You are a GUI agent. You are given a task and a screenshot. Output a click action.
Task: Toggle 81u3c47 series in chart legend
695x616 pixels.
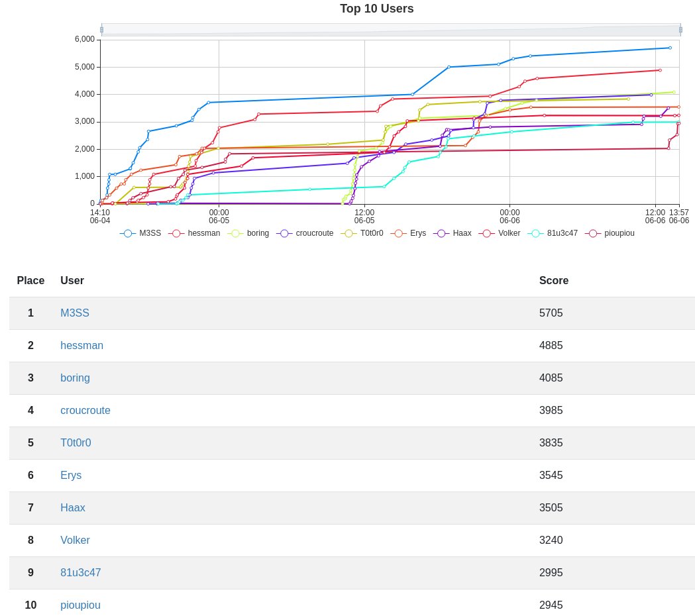tap(553, 233)
